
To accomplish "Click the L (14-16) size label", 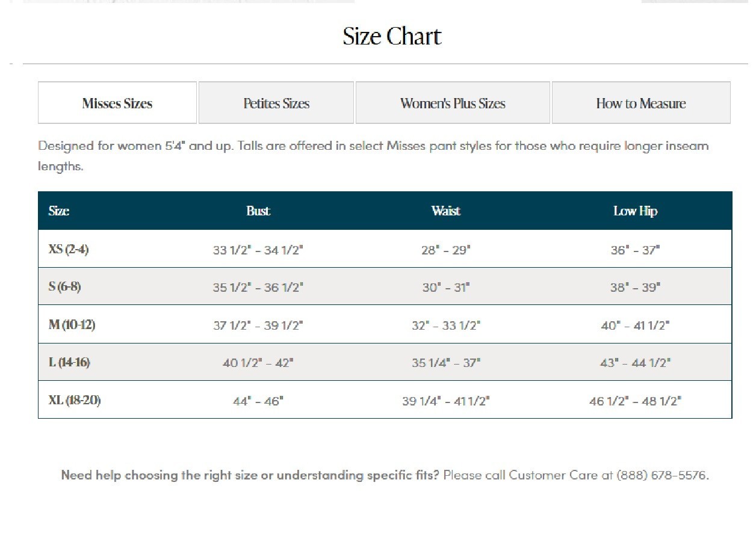I will (x=69, y=362).
